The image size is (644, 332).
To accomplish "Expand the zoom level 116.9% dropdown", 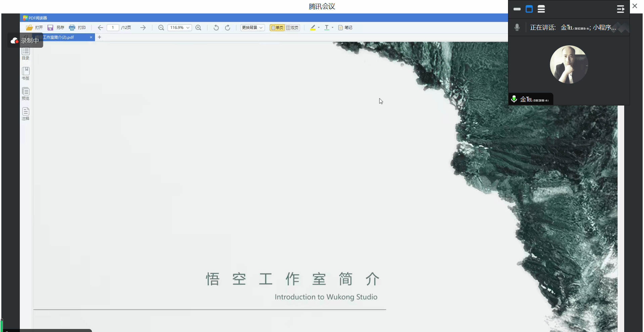I will click(x=188, y=28).
